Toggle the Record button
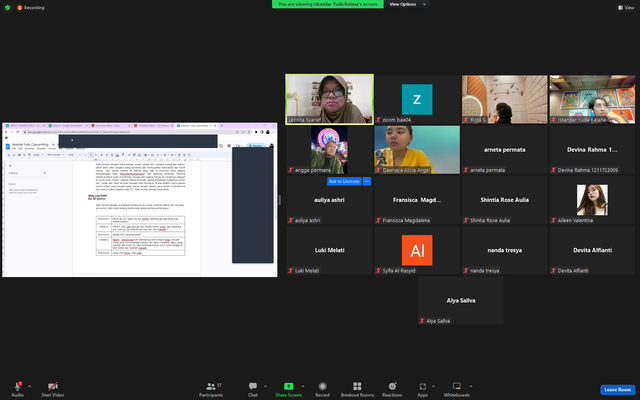The image size is (640, 400). 322,389
